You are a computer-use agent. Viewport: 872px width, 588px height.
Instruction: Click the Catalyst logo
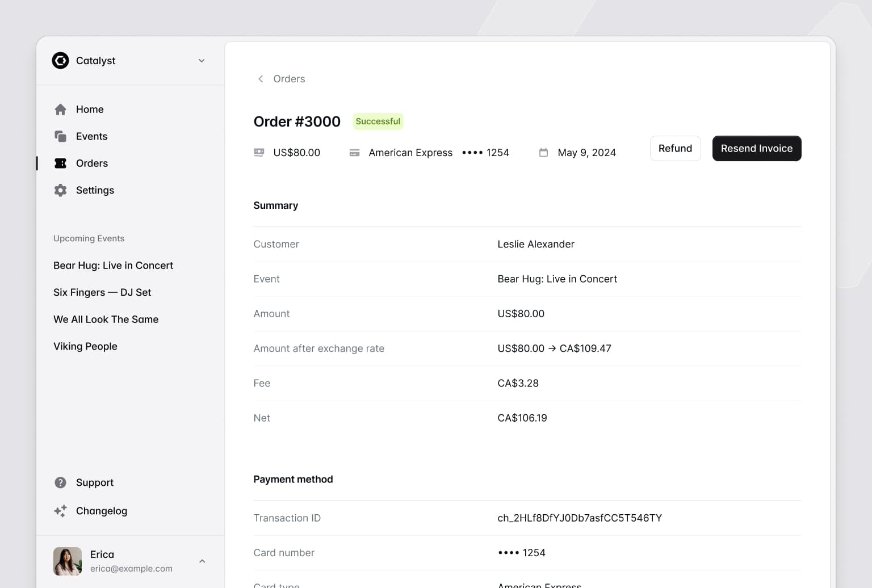pyautogui.click(x=60, y=60)
